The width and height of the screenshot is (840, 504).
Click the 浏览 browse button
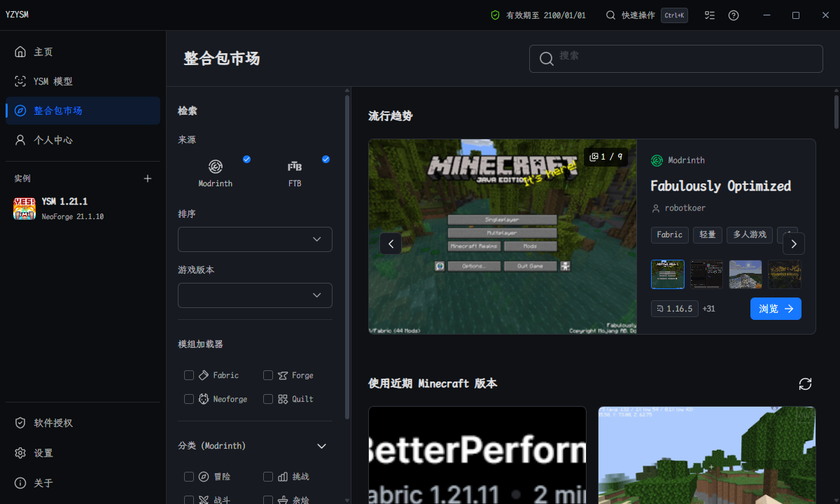pos(776,309)
